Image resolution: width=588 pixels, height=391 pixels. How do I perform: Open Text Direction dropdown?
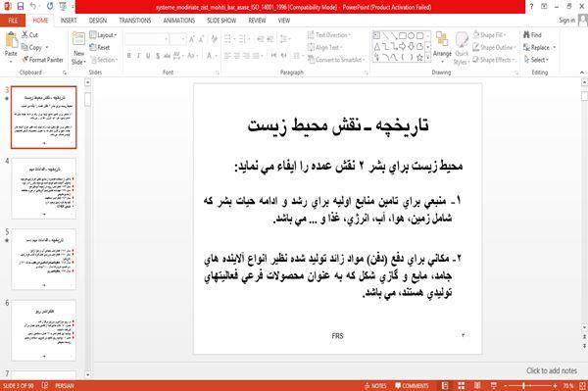coord(329,35)
